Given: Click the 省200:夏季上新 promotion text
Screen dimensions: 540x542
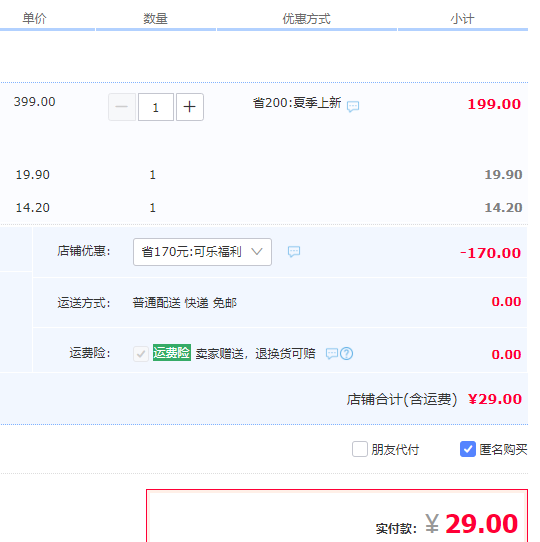Looking at the screenshot, I should point(297,103).
